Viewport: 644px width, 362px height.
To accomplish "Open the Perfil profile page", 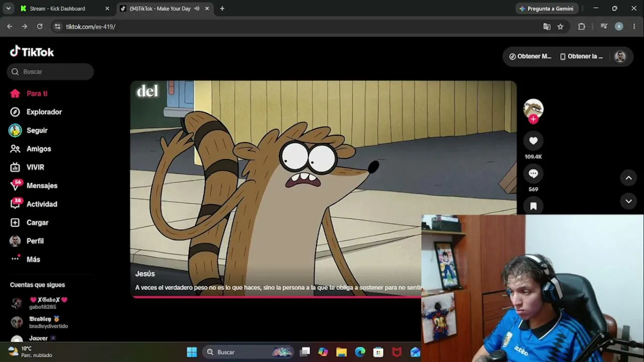I will pyautogui.click(x=27, y=241).
